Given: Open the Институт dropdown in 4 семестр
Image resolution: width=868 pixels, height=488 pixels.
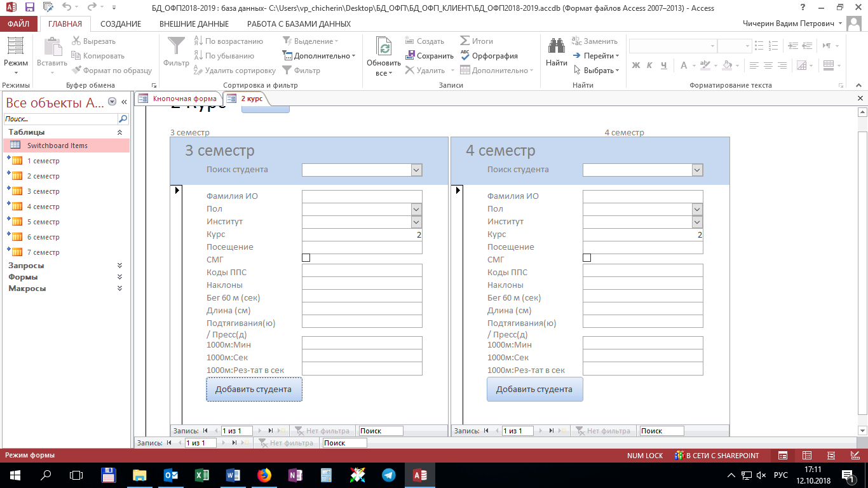Looking at the screenshot, I should pos(697,222).
